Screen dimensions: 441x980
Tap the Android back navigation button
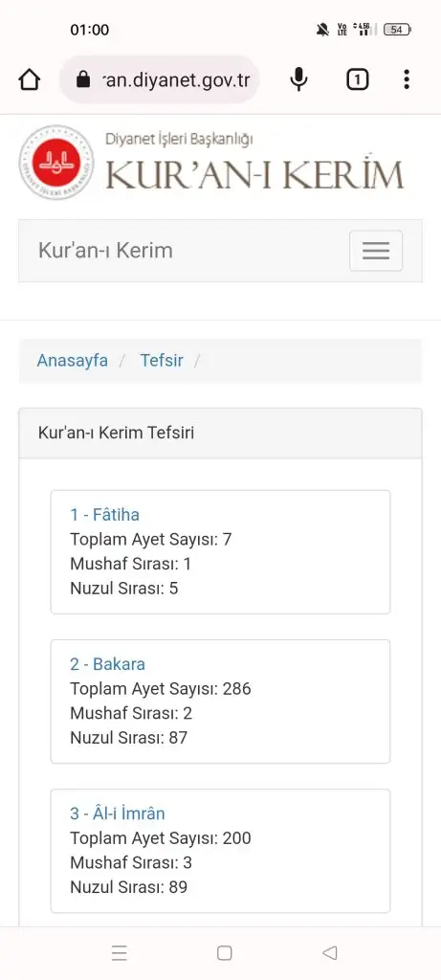330,952
